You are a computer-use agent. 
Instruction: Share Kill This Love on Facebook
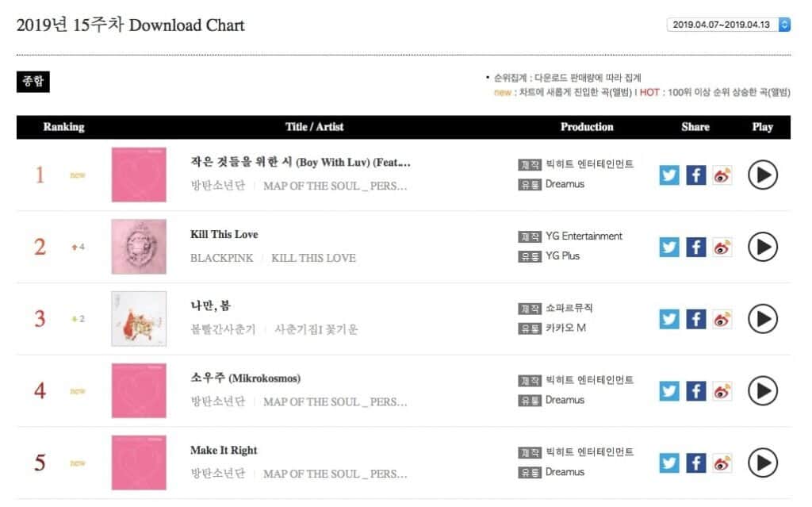click(x=695, y=247)
